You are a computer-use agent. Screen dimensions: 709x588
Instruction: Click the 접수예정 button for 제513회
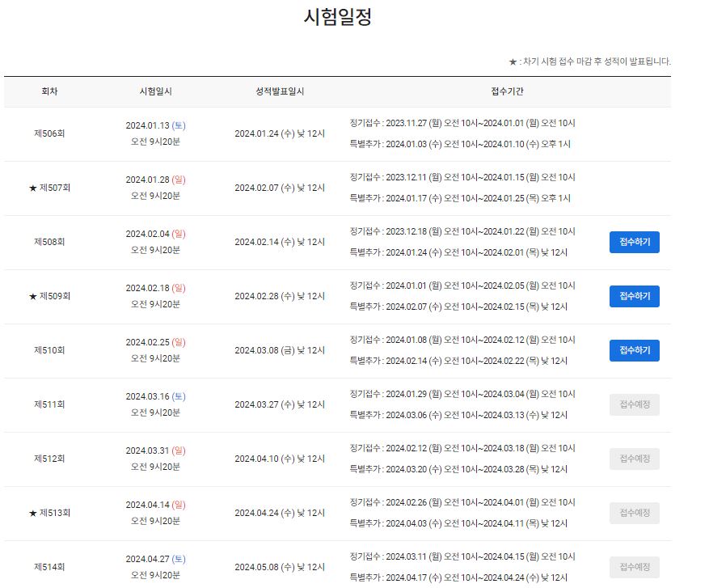tap(634, 513)
